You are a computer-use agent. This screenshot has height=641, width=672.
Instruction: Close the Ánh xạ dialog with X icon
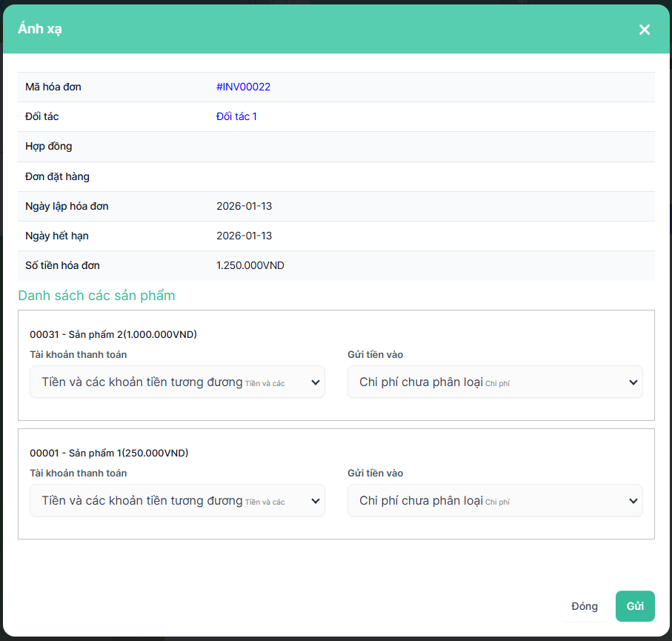click(644, 30)
